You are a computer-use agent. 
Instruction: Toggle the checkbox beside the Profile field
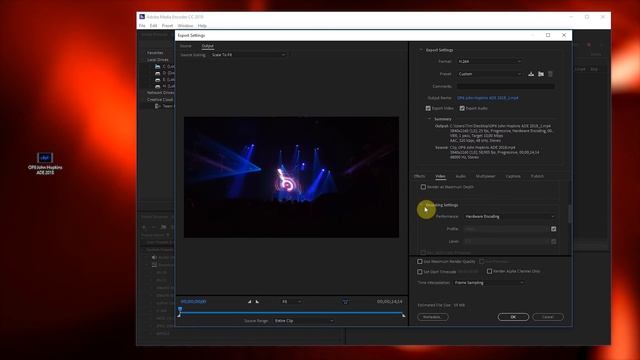(x=553, y=229)
